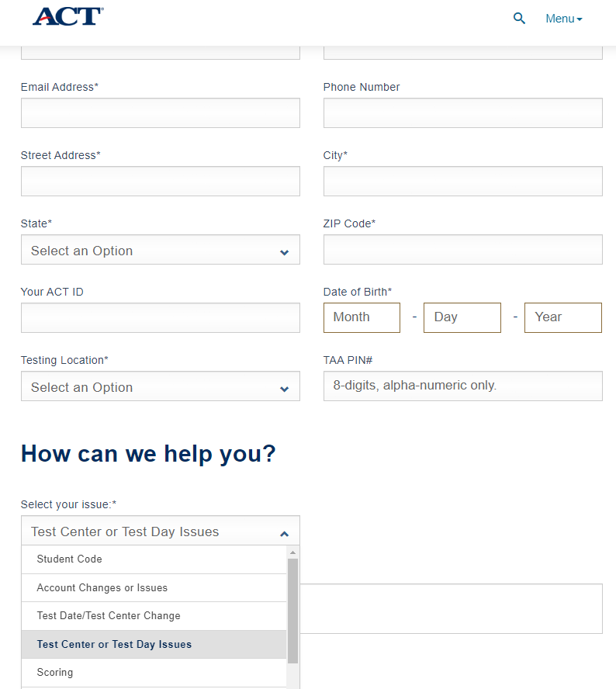The image size is (616, 689).
Task: Select Account Changes or Issues option
Action: pos(154,588)
